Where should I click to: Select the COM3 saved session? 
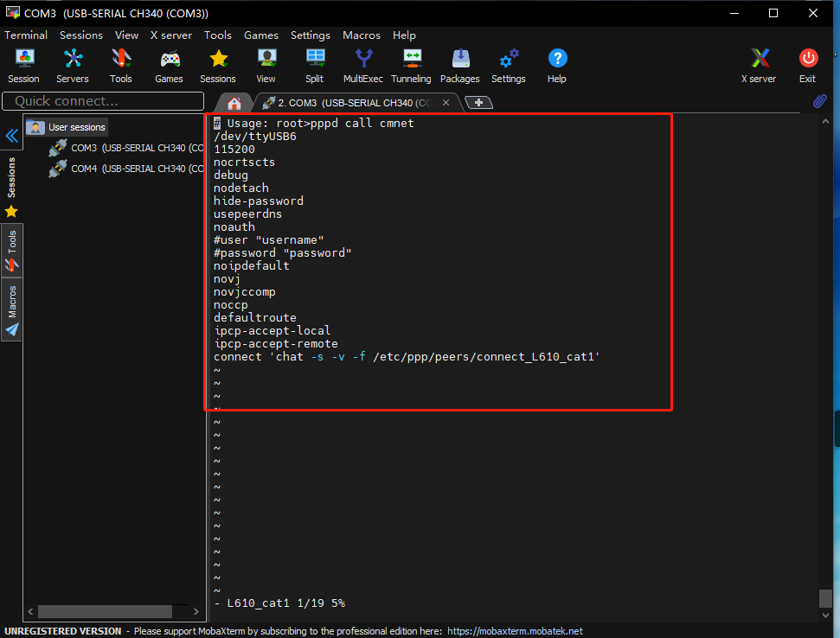(x=126, y=148)
